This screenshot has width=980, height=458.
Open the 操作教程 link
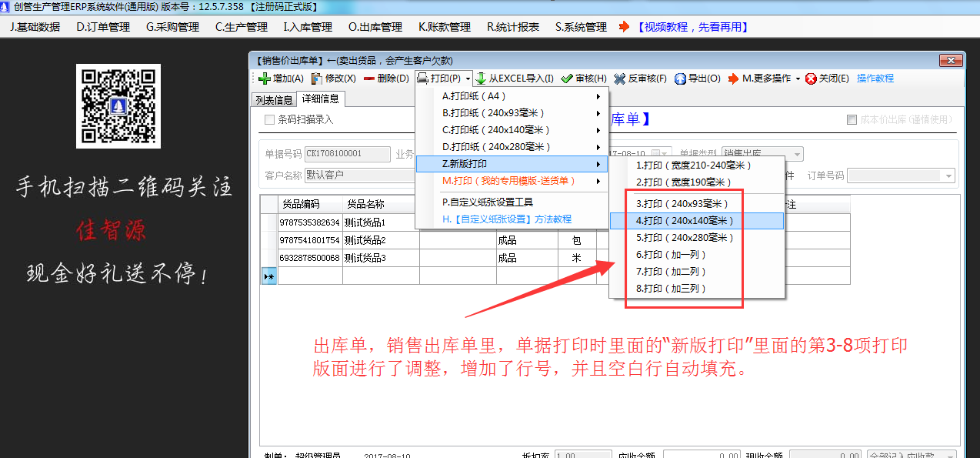[x=875, y=79]
